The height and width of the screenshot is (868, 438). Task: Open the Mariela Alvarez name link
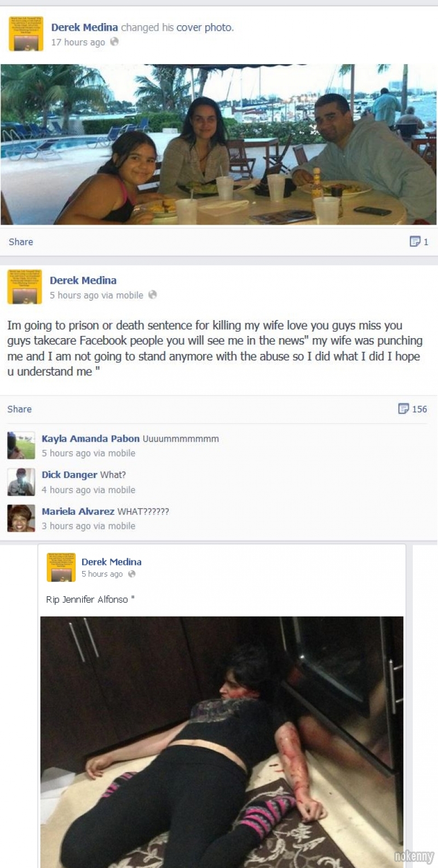(78, 511)
